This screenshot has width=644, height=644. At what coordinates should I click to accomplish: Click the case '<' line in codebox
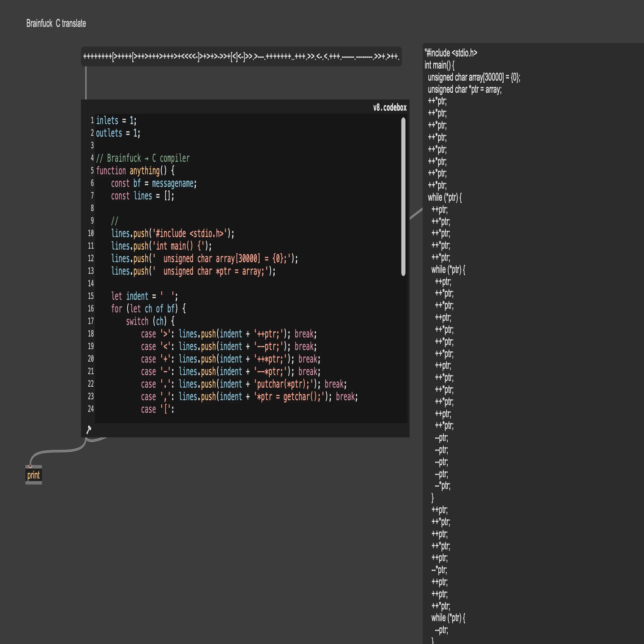click(x=229, y=346)
